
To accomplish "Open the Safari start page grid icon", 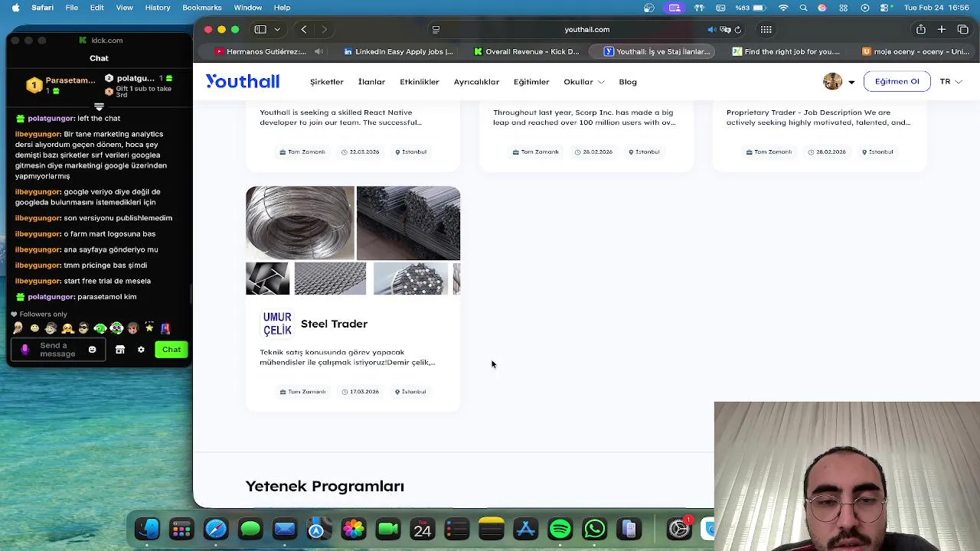I will tap(766, 29).
